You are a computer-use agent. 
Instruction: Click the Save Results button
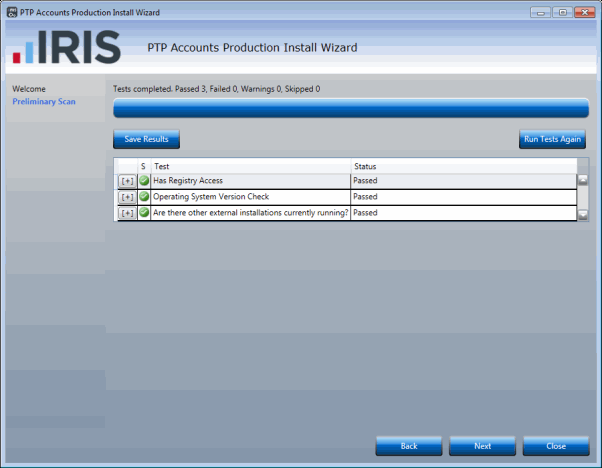point(146,139)
